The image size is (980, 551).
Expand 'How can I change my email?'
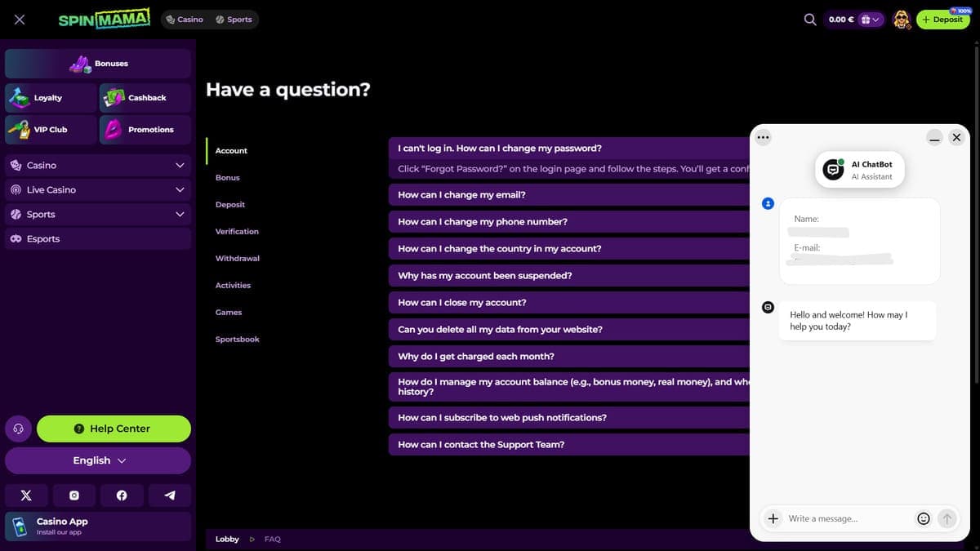click(x=569, y=194)
